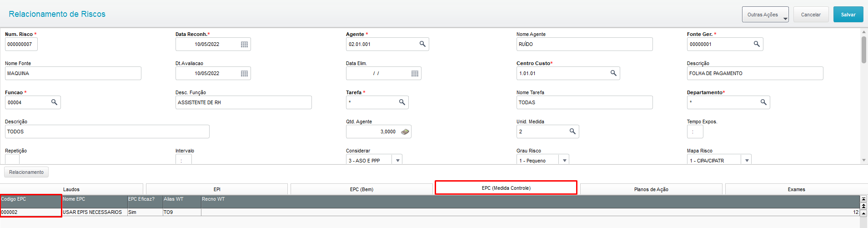Search Tarefa lookup magnifier

402,102
